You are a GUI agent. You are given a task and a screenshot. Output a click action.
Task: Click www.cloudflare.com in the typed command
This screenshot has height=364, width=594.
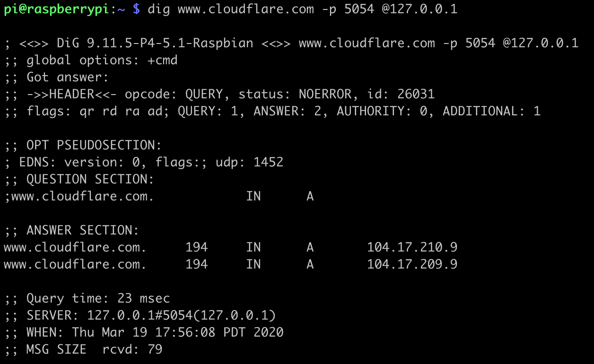click(x=245, y=9)
